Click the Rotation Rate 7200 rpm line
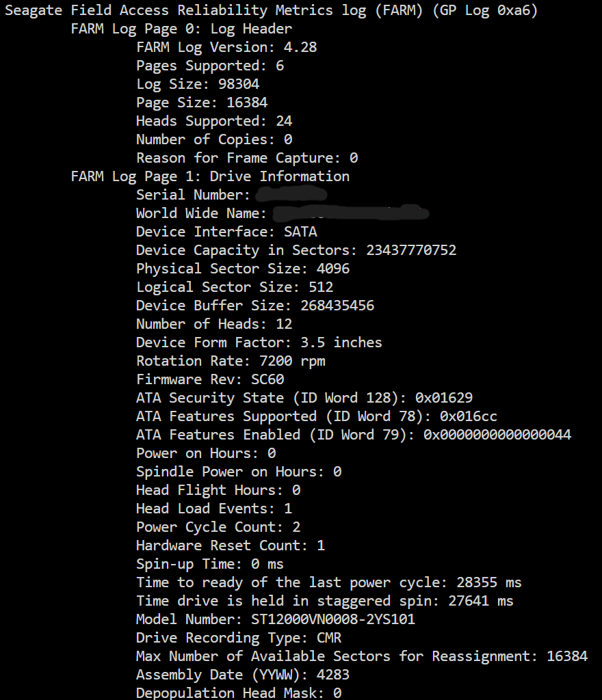602x700 pixels. click(x=231, y=361)
